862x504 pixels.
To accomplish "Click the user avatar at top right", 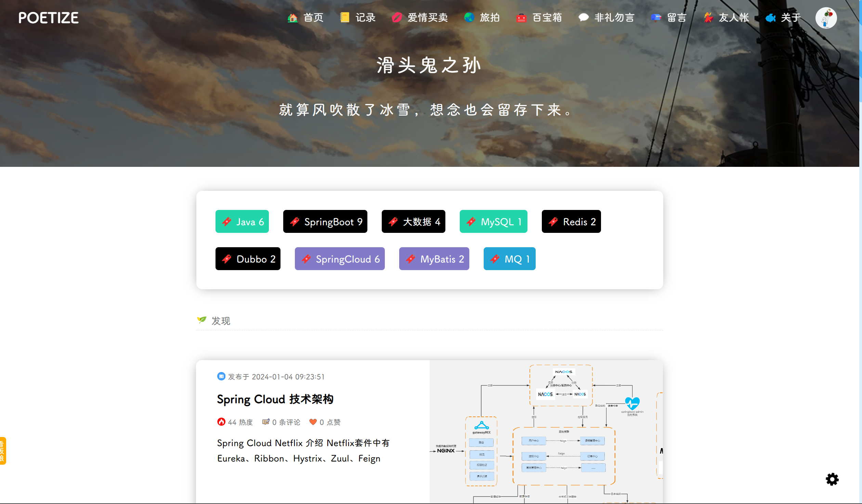I will point(826,17).
